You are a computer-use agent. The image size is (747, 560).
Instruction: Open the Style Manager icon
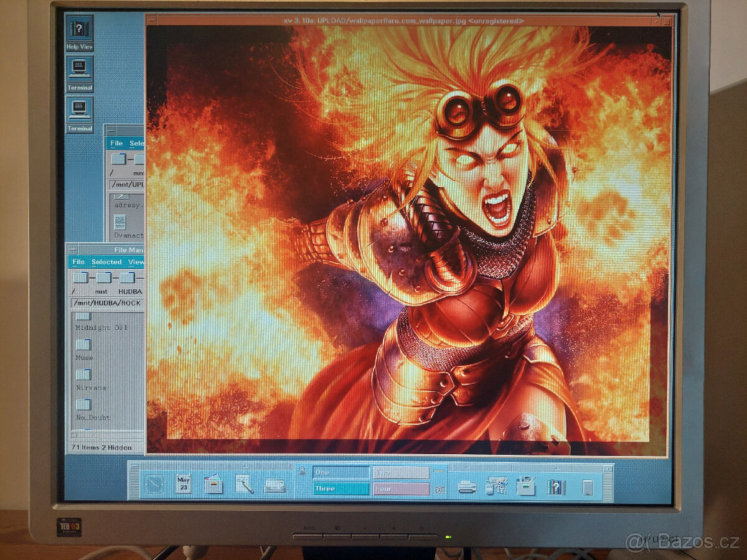coord(497,485)
